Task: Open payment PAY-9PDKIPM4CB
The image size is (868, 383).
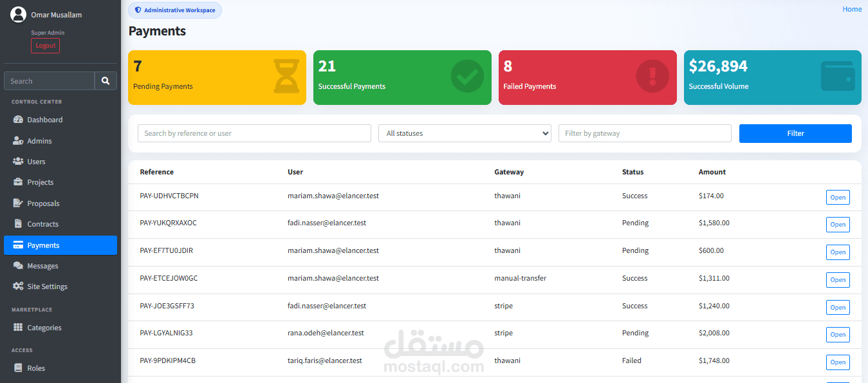Action: [838, 362]
